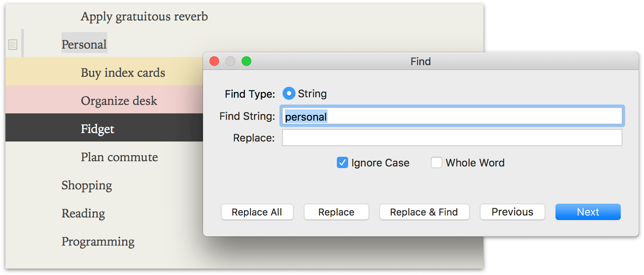Click the Replace button
Viewport: 644px width, 275px height.
point(336,212)
